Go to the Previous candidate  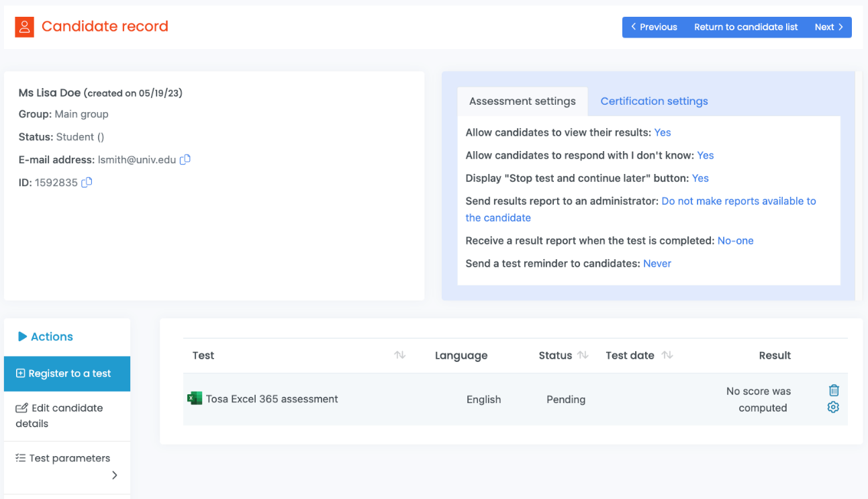[x=654, y=27]
